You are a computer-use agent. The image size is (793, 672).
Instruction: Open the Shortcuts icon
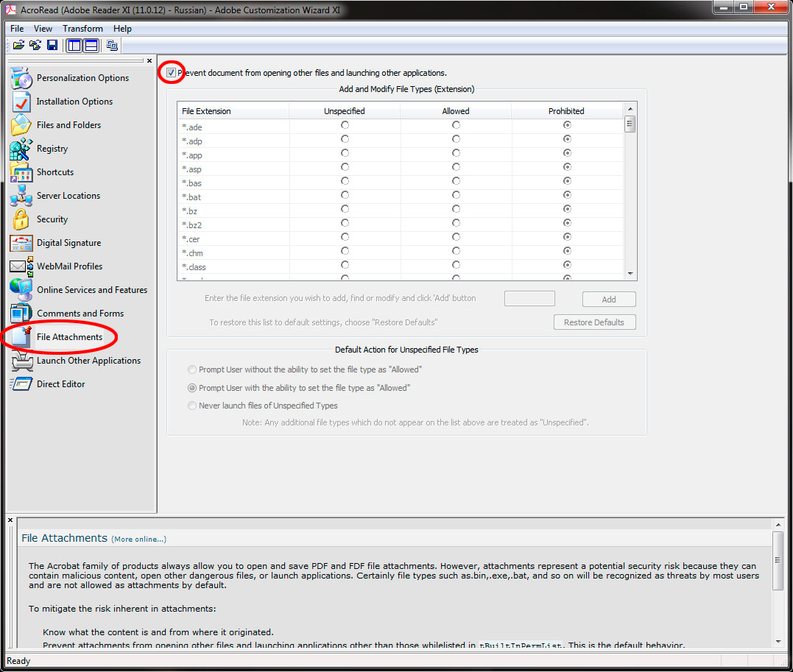21,172
